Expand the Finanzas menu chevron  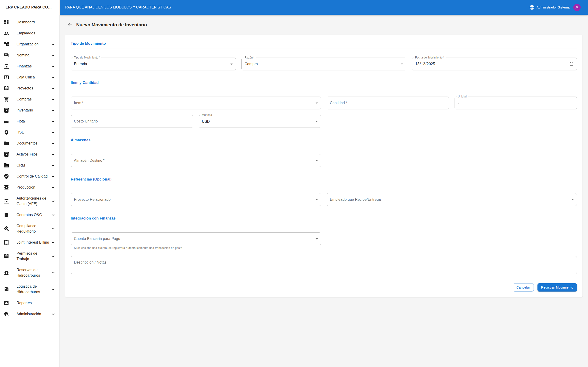53,66
